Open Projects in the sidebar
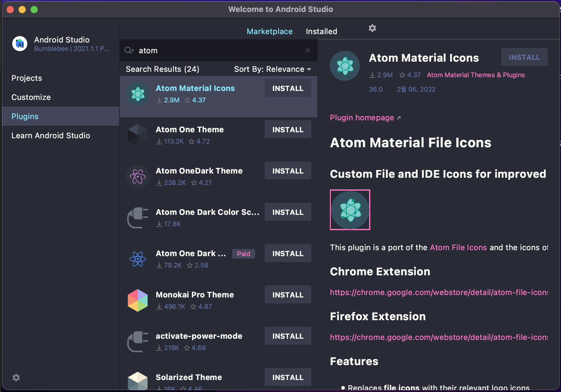Viewport: 561px width, 392px height. [x=61, y=78]
